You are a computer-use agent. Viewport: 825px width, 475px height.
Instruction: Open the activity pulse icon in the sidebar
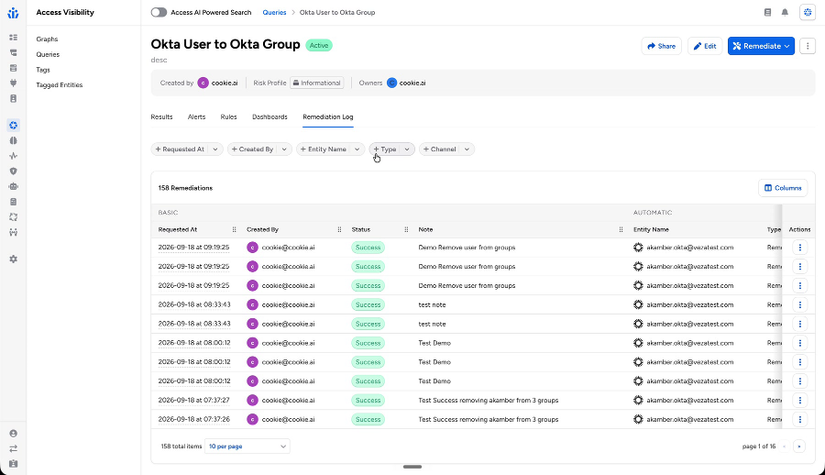(x=13, y=156)
